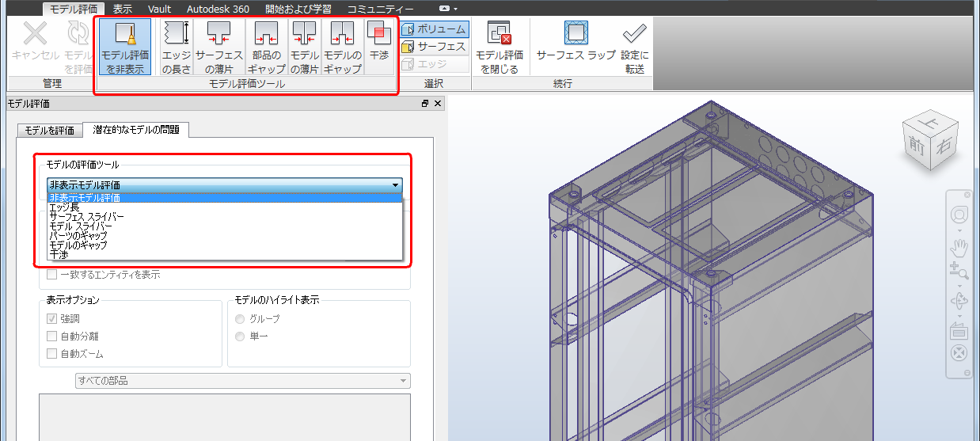The height and width of the screenshot is (441, 980).
Task: Select the モデルの薄片 tool
Action: tap(304, 47)
